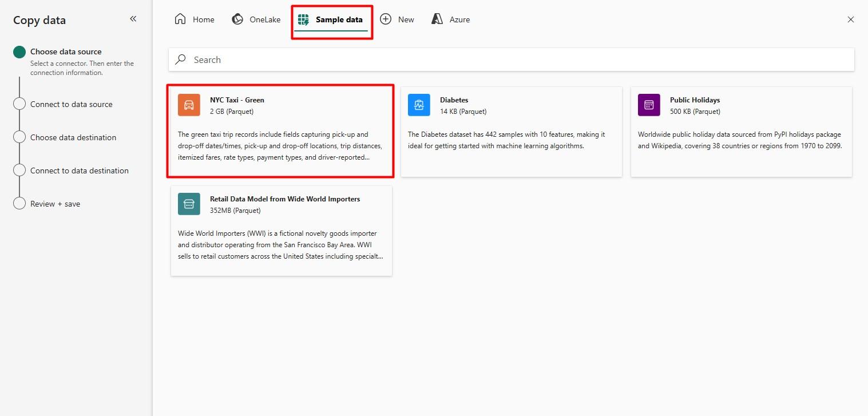Click the 14 KB (Parquet) size text
The image size is (868, 416).
(463, 112)
